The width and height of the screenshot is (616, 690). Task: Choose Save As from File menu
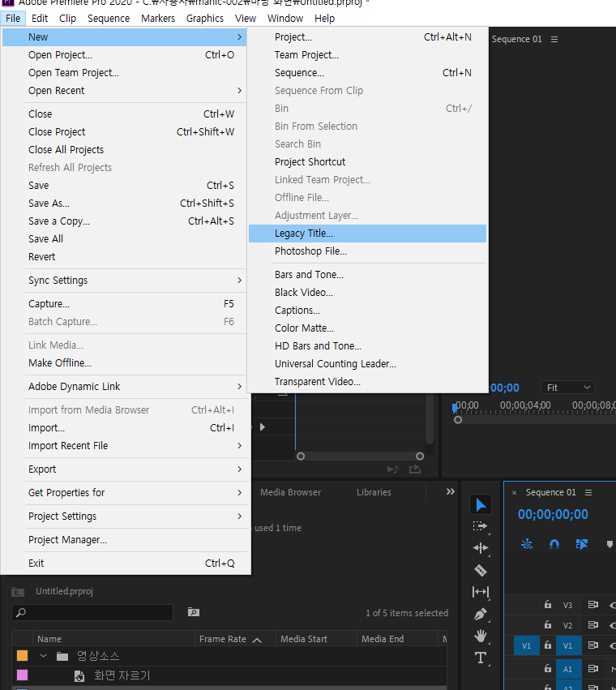125,204
